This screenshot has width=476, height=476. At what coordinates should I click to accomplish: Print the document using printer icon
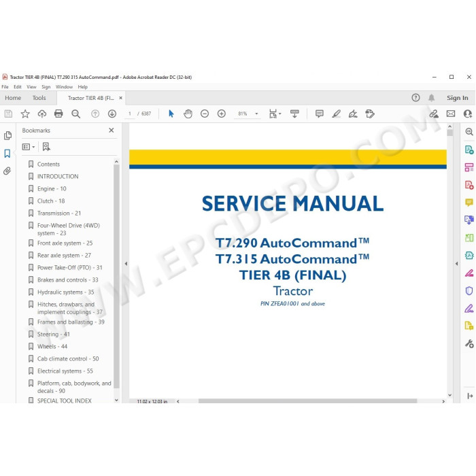pyautogui.click(x=58, y=114)
